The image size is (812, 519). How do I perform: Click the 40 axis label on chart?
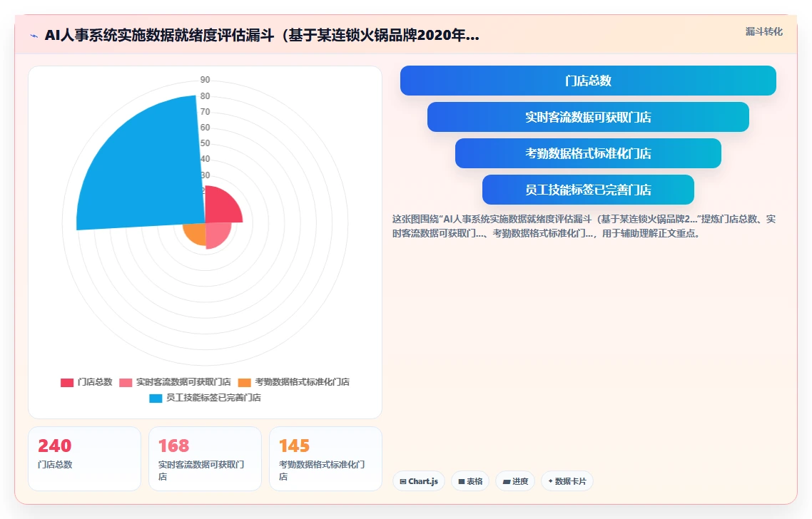pyautogui.click(x=205, y=159)
